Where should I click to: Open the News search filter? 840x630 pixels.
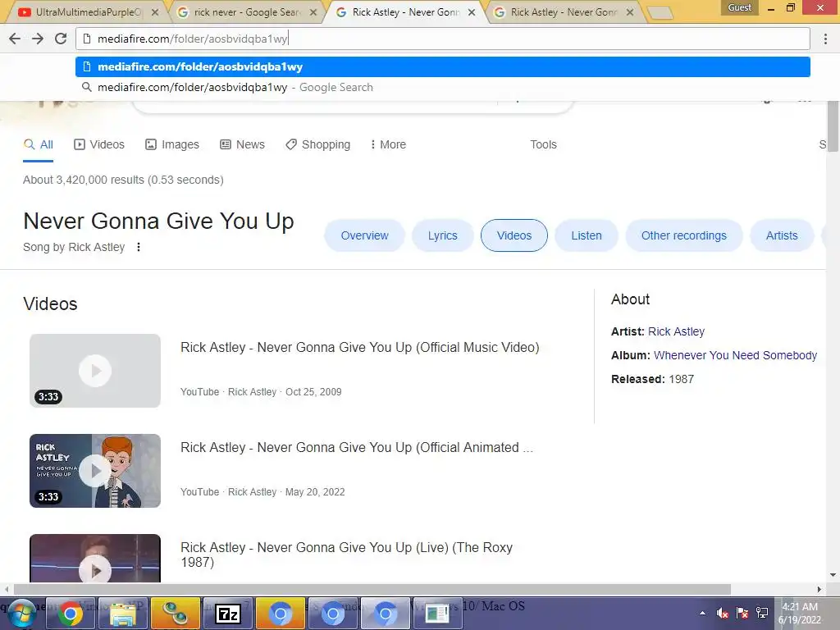242,144
